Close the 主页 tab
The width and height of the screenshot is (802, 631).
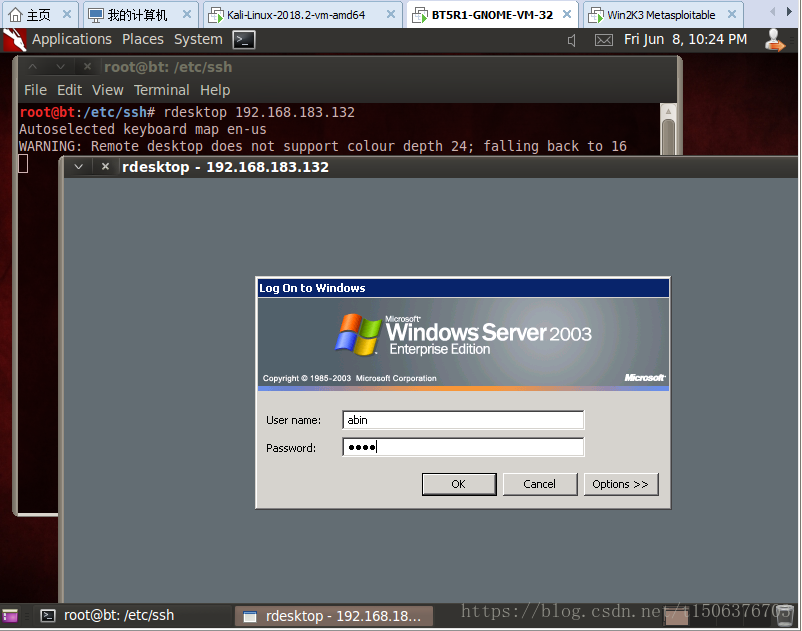click(x=66, y=14)
